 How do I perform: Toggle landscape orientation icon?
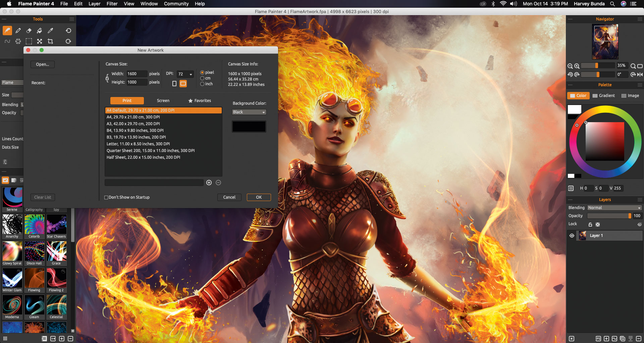(x=183, y=84)
